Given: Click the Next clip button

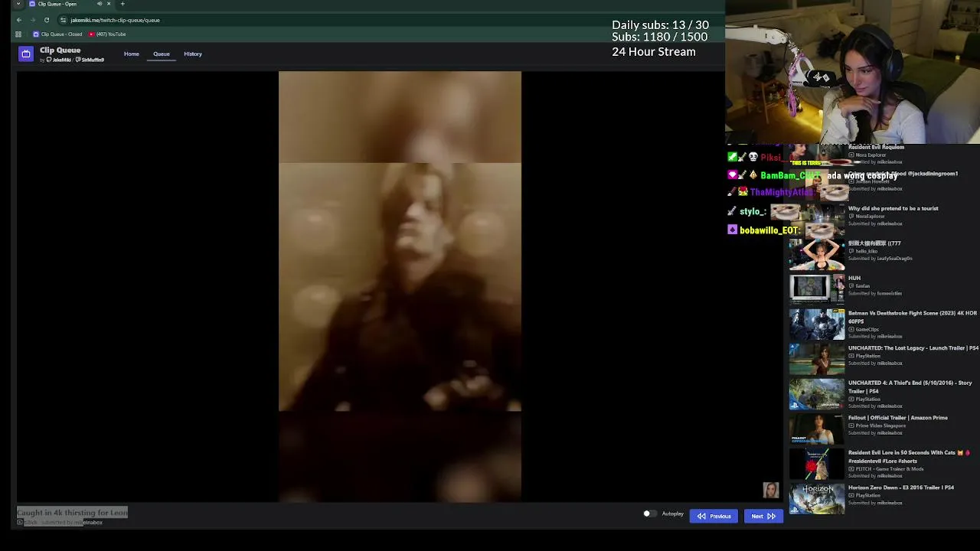Looking at the screenshot, I should click(763, 516).
